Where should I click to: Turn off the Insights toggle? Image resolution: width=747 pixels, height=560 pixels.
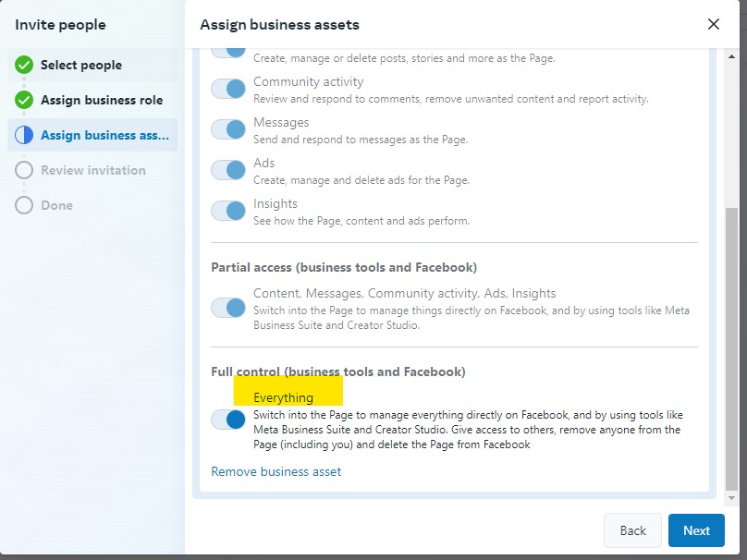coord(228,211)
